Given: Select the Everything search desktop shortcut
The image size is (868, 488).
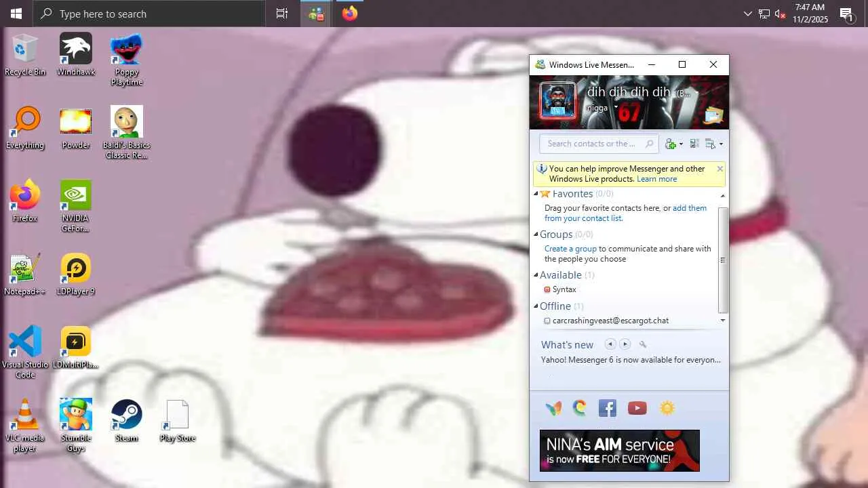Looking at the screenshot, I should click(x=25, y=129).
